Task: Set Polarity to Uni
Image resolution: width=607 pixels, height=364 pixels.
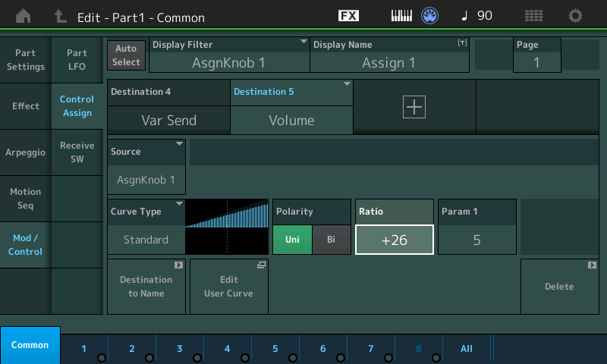Action: (292, 240)
